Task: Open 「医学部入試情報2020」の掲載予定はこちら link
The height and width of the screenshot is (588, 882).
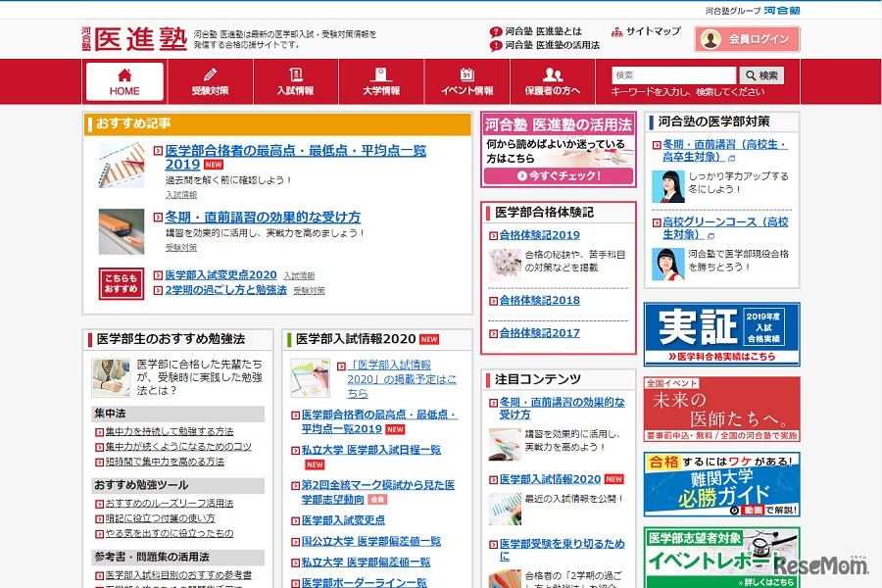Action: pyautogui.click(x=402, y=379)
